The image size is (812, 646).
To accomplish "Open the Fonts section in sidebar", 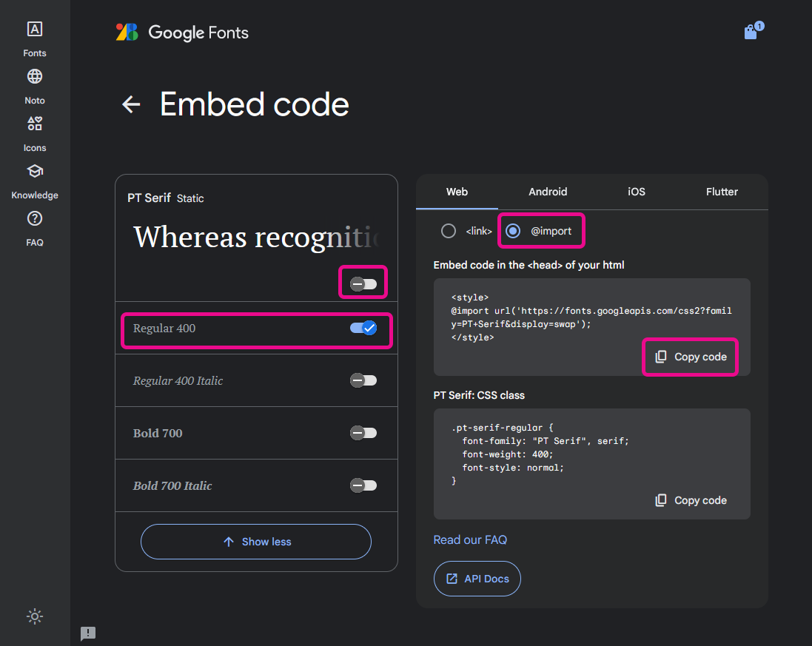I will pos(35,38).
